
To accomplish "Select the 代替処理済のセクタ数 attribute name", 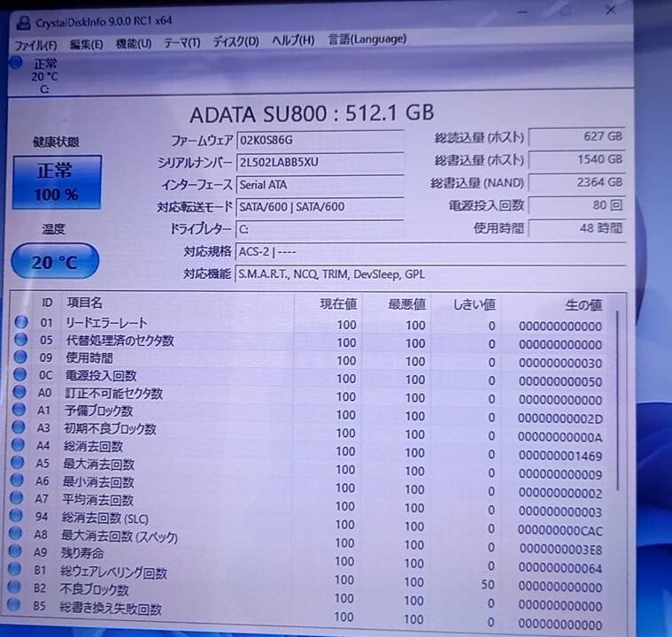I will click(120, 341).
